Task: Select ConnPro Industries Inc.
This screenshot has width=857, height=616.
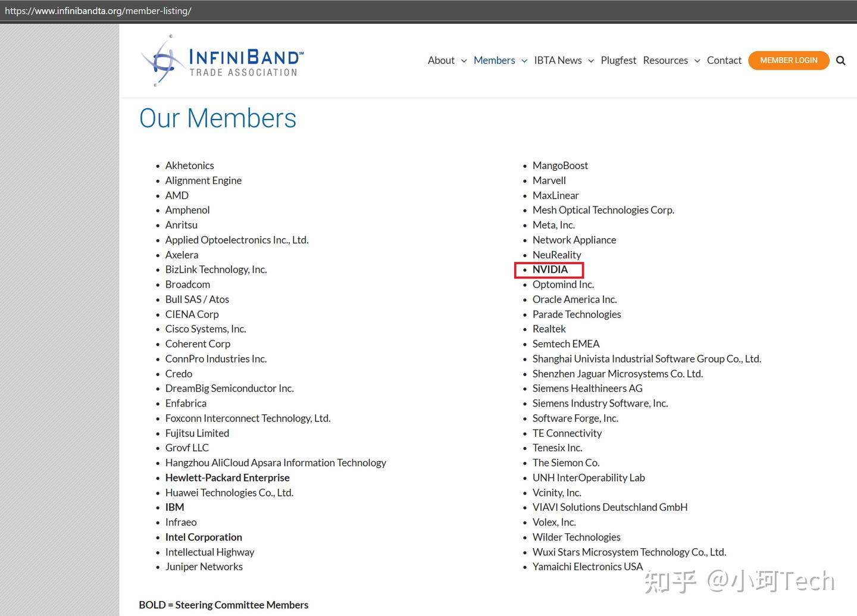Action: [216, 359]
